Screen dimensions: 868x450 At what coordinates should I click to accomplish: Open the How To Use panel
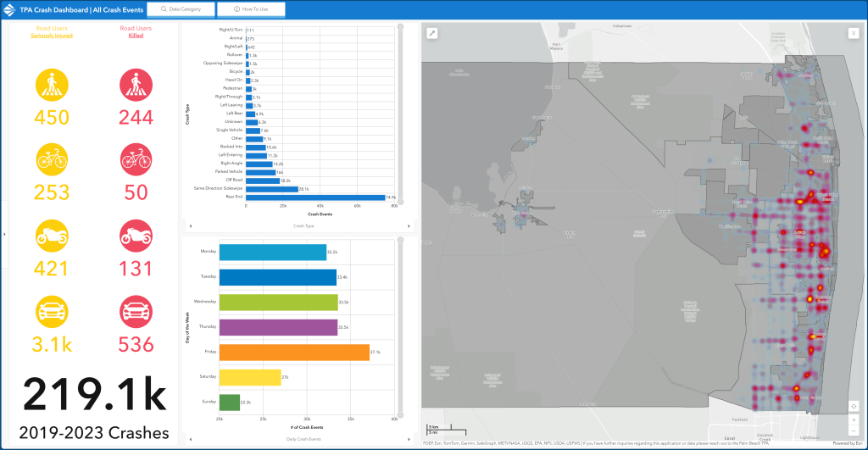tap(250, 9)
